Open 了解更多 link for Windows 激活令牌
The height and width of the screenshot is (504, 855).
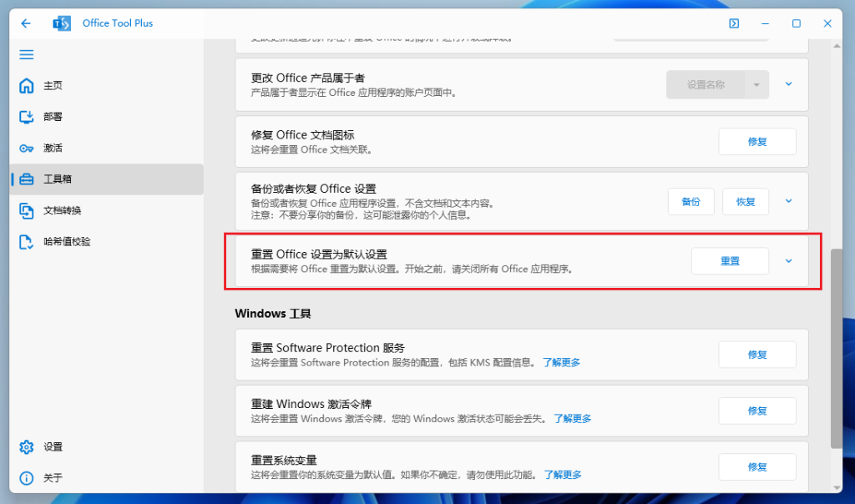[x=573, y=418]
